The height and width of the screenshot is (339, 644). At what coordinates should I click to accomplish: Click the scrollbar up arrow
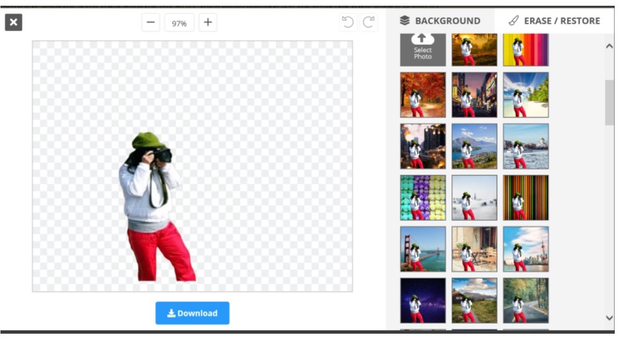click(609, 46)
